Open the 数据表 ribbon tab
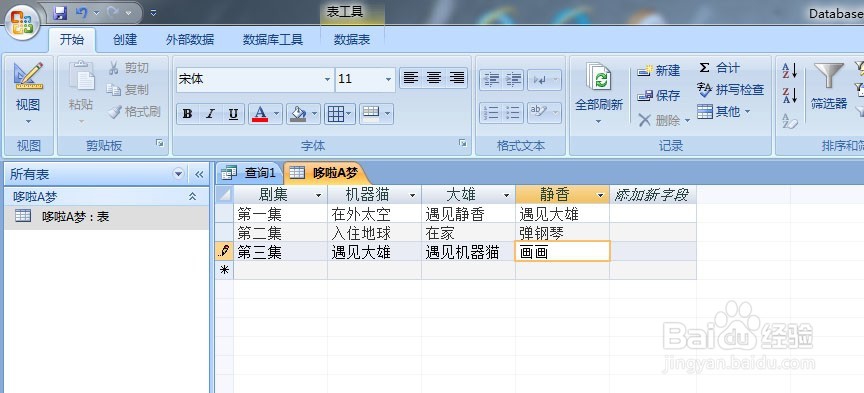This screenshot has height=393, width=864. tap(352, 40)
